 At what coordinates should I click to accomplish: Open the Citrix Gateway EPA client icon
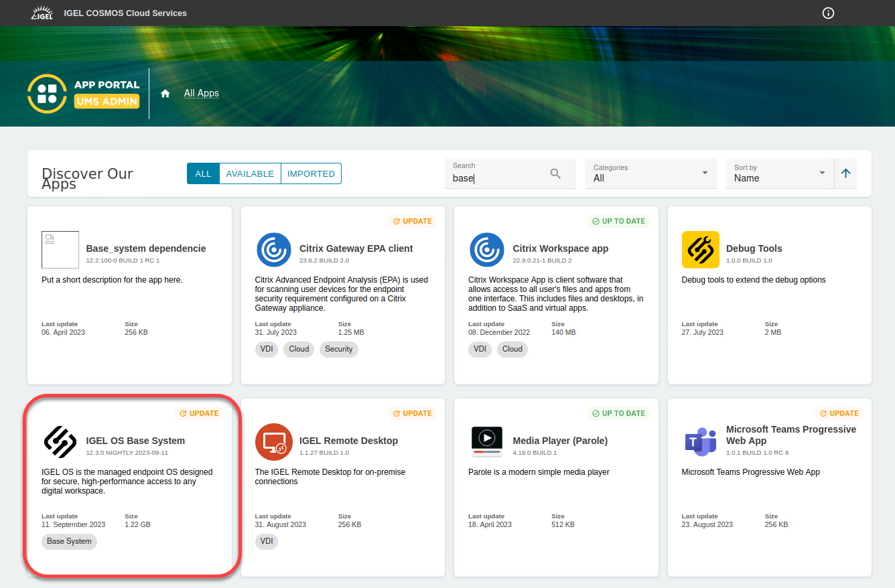coord(273,250)
